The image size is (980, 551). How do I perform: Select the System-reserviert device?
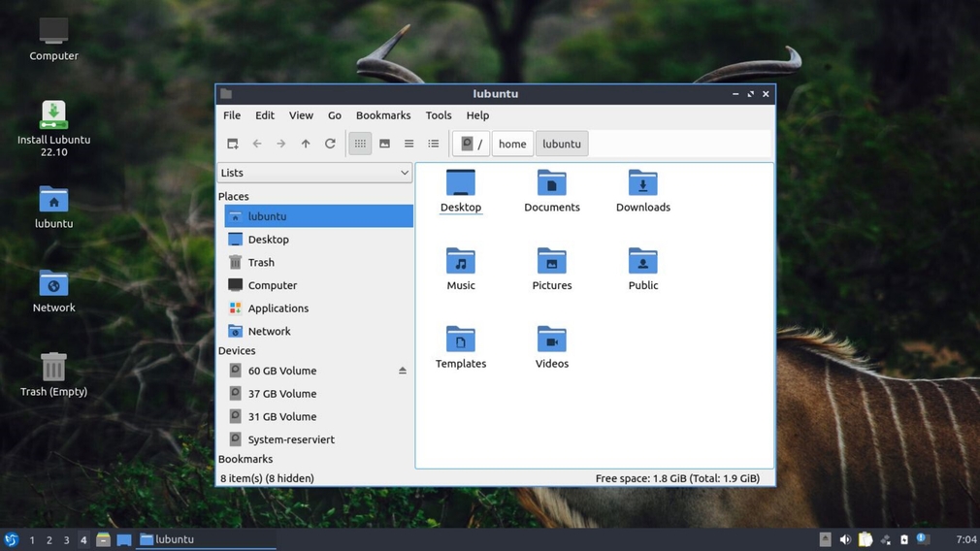(319, 439)
